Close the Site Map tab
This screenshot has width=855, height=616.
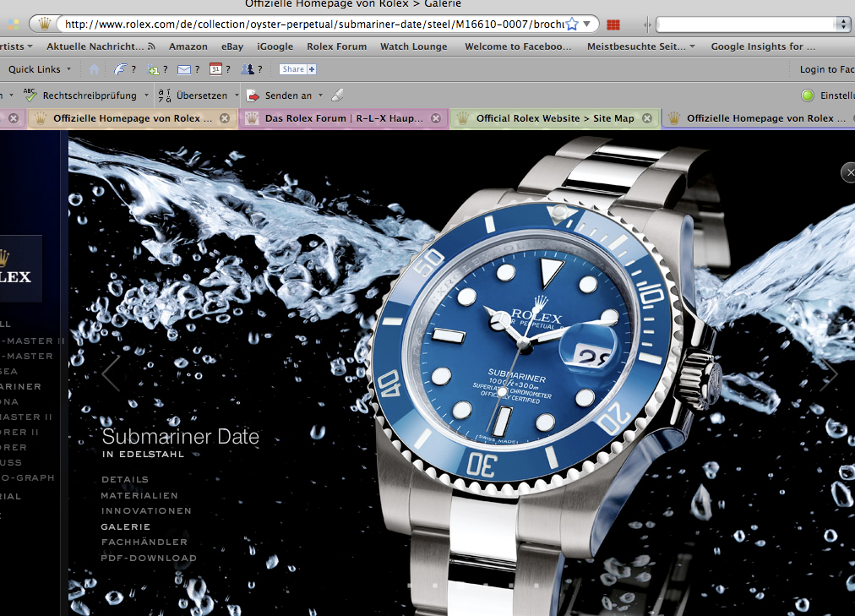click(x=646, y=118)
